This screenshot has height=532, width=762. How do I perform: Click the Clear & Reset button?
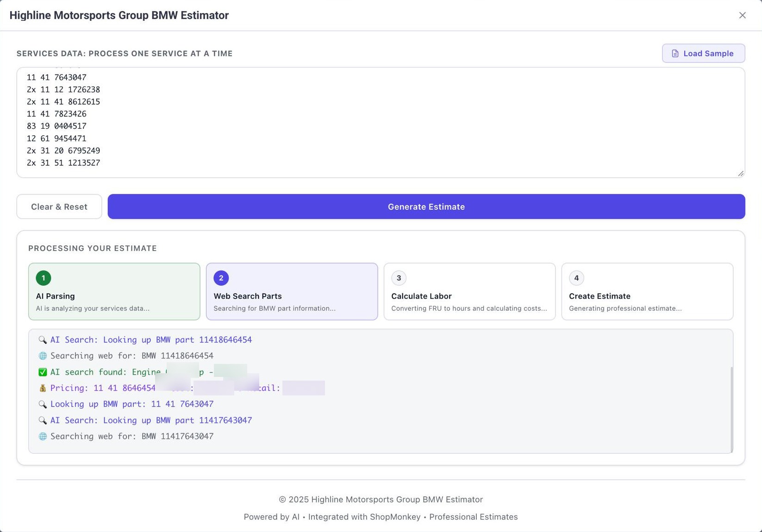click(59, 207)
